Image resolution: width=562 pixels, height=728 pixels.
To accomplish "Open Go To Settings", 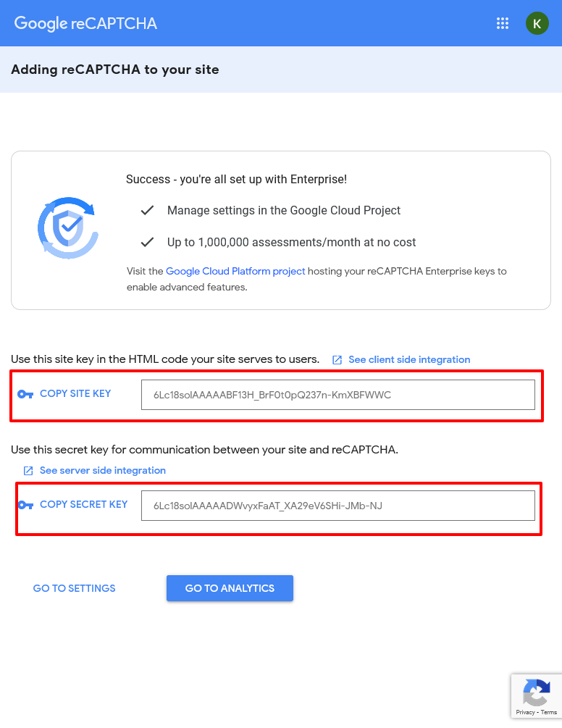I will pyautogui.click(x=75, y=588).
